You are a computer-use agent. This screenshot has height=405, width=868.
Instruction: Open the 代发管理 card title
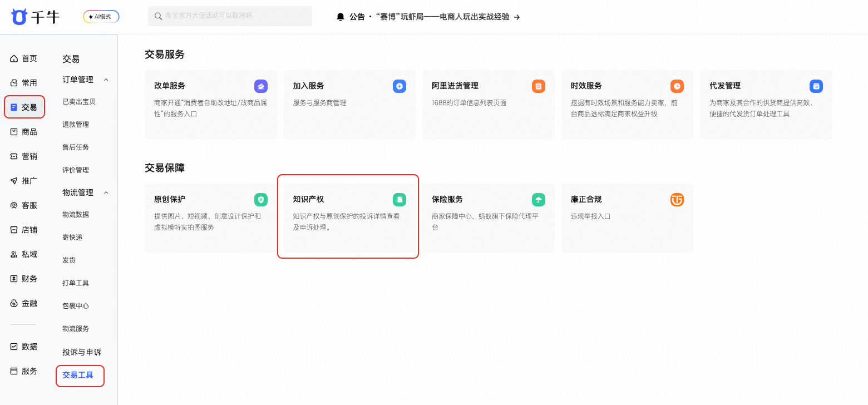(725, 86)
